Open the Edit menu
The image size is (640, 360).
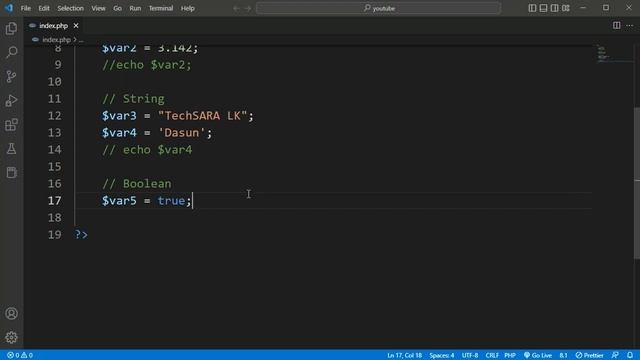pyautogui.click(x=44, y=8)
